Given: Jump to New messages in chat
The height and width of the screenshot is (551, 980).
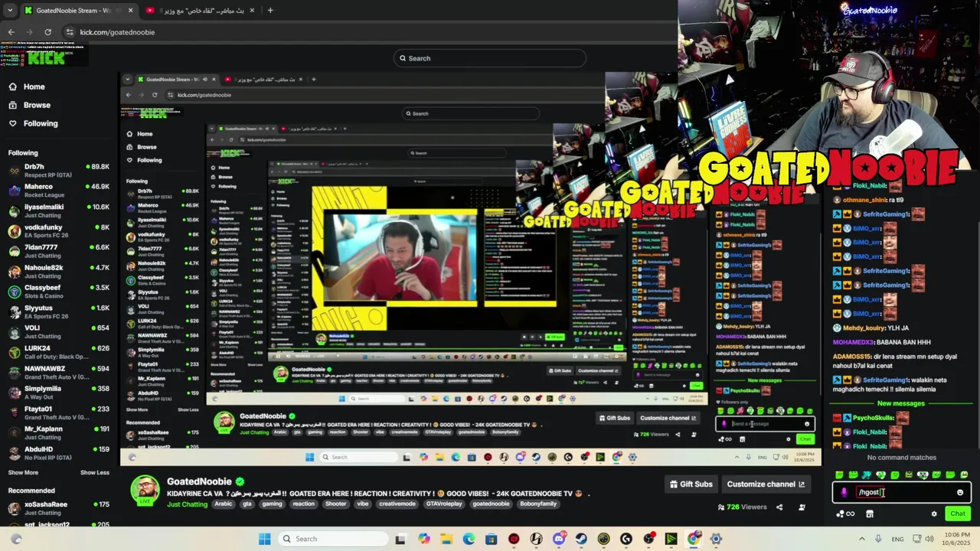Looking at the screenshot, I should pyautogui.click(x=901, y=403).
